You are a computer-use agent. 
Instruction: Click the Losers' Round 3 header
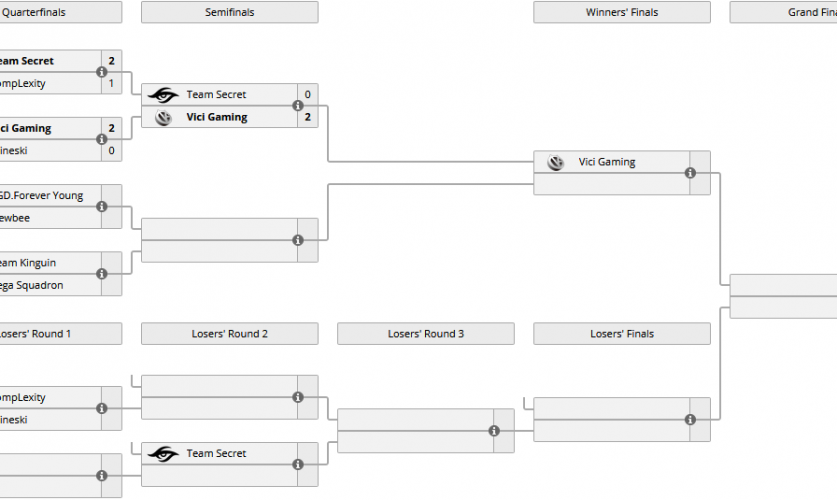[x=426, y=334]
